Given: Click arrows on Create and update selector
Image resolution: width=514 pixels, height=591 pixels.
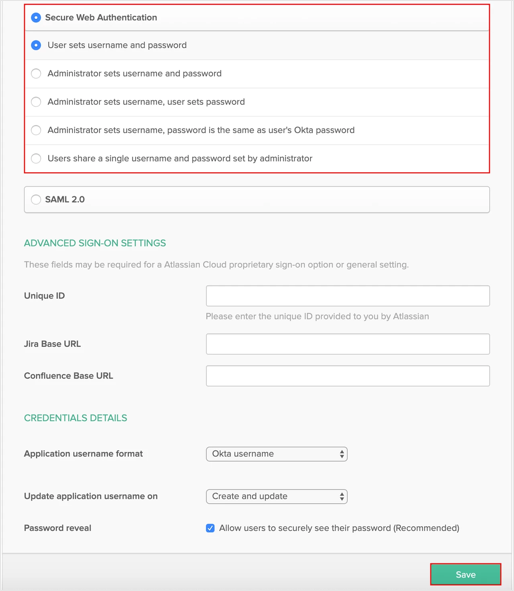Looking at the screenshot, I should 341,496.
